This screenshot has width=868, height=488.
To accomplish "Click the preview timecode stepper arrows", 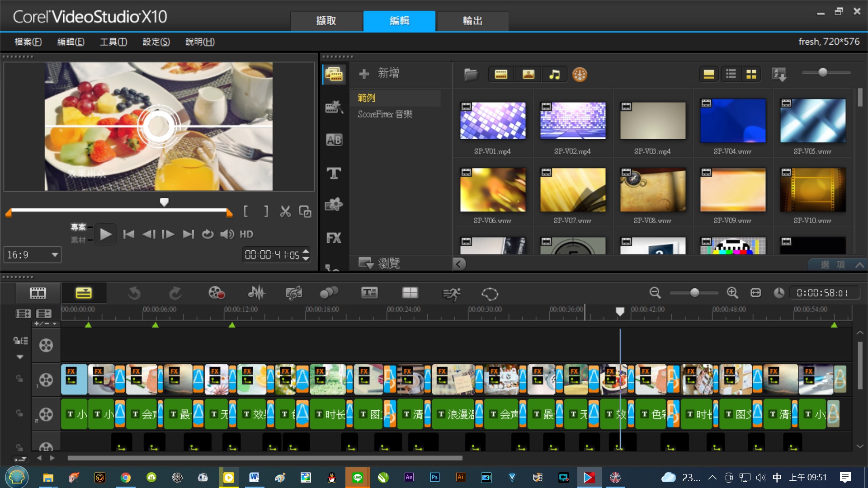I will click(306, 255).
